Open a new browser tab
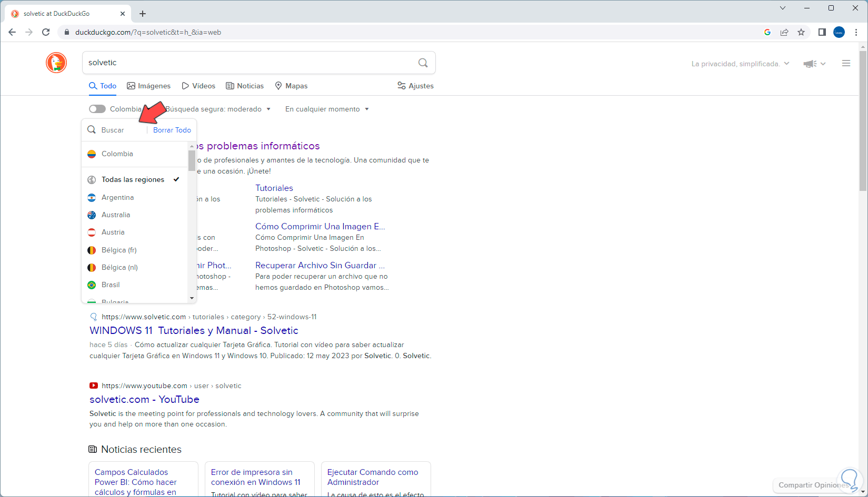This screenshot has height=497, width=868. [x=143, y=14]
